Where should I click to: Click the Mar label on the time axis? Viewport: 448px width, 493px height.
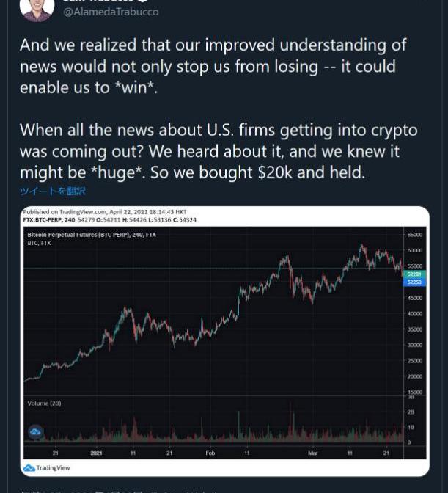pyautogui.click(x=313, y=453)
